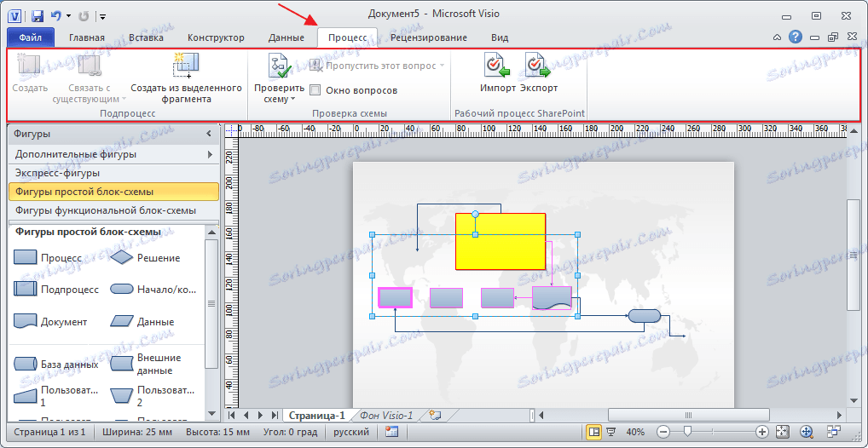Switch to the Вид ribbon tab
Image resolution: width=868 pixels, height=448 pixels.
[500, 37]
